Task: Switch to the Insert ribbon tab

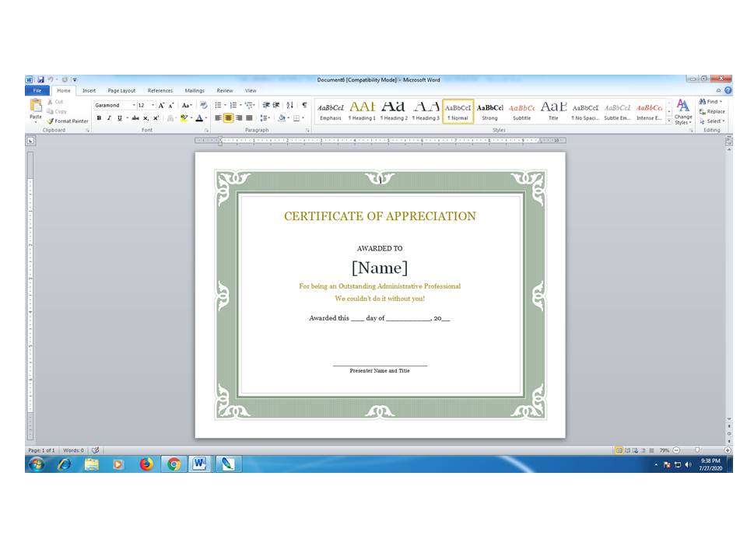Action: 89,90
